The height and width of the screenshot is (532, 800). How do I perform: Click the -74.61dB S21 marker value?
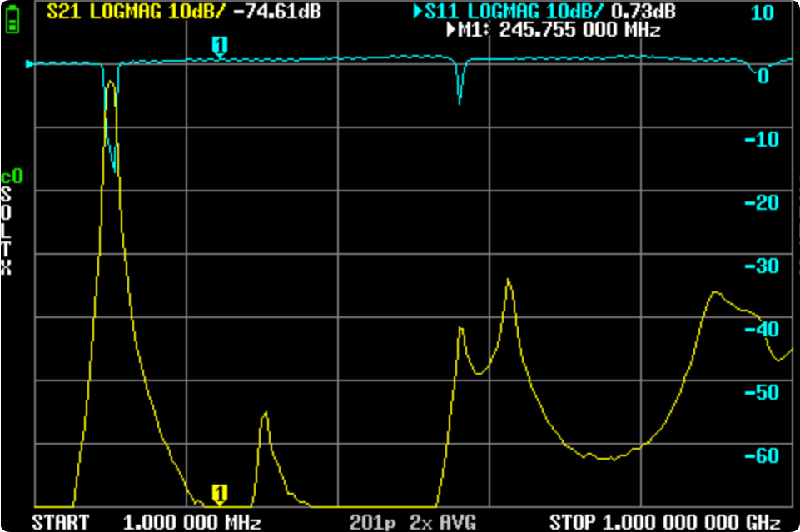pos(277,11)
